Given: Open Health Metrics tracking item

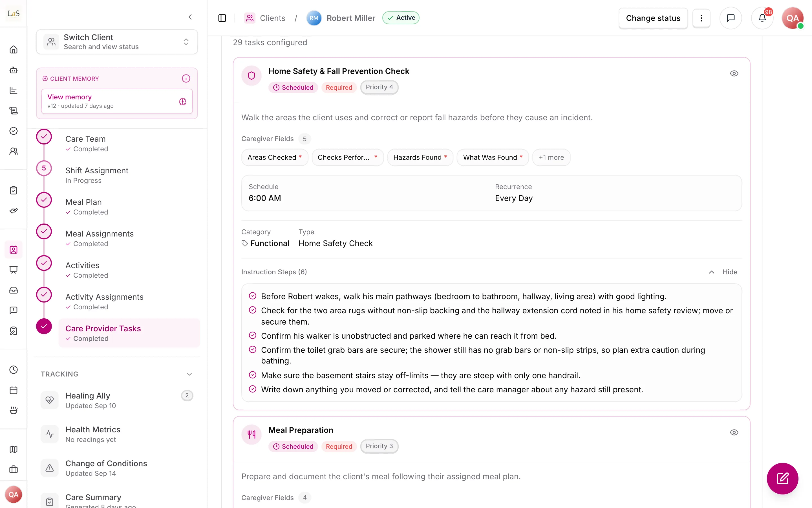Looking at the screenshot, I should click(x=117, y=434).
